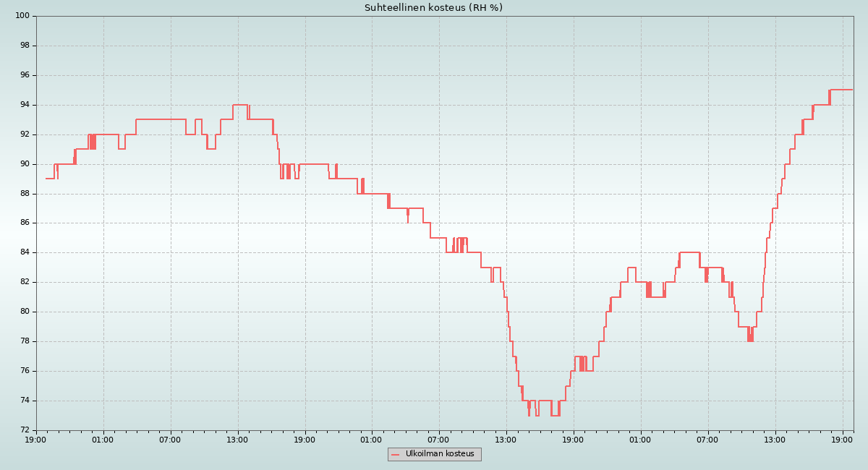Select the rightmost 13:00 time axis label
Screen dimensions: 868x470
pyautogui.click(x=775, y=439)
